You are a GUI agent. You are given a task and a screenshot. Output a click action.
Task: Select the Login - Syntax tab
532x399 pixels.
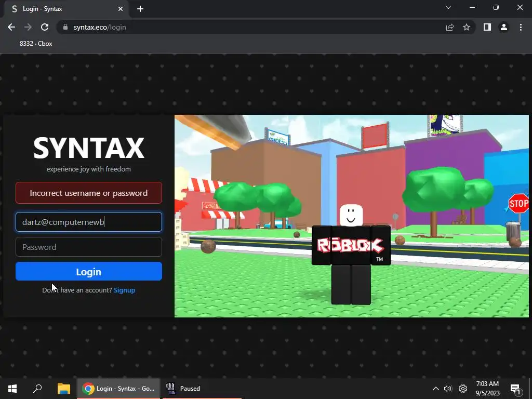tap(66, 9)
